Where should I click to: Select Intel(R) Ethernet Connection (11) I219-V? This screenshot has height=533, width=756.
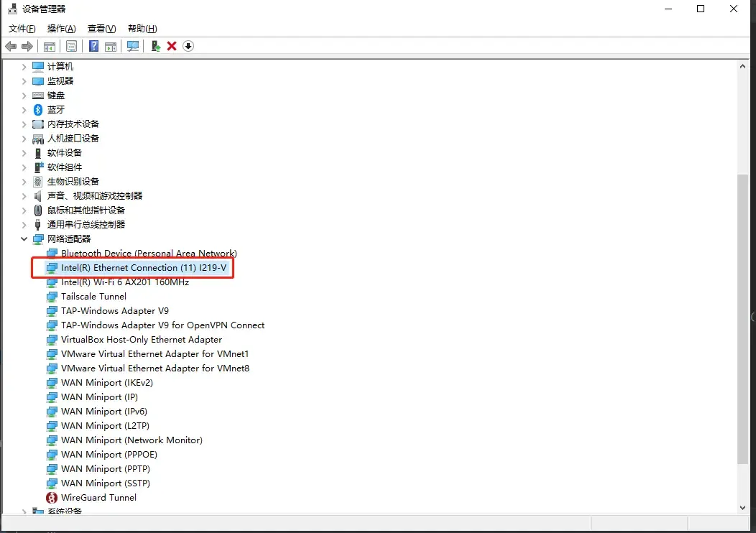click(144, 267)
